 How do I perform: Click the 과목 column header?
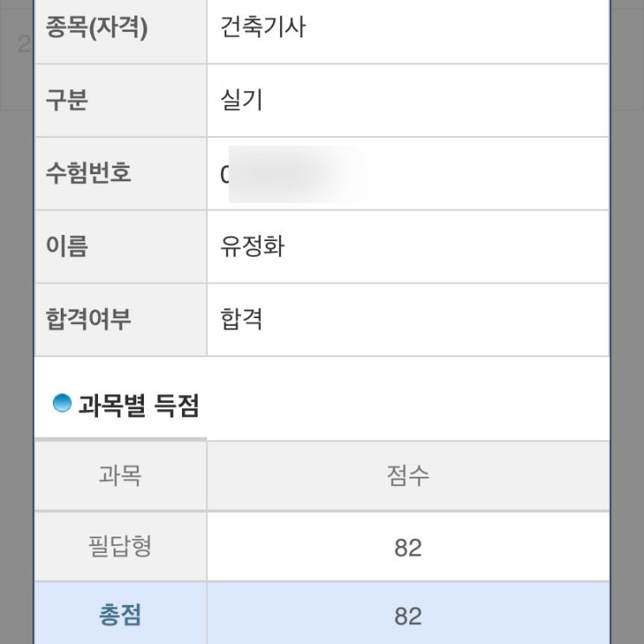[x=120, y=475]
